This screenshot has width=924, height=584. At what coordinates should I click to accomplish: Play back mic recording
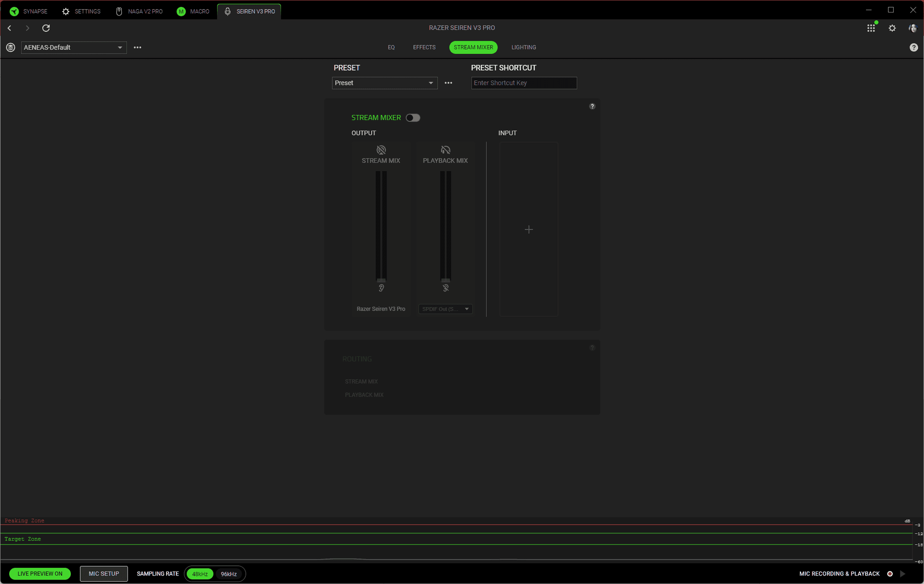point(903,573)
